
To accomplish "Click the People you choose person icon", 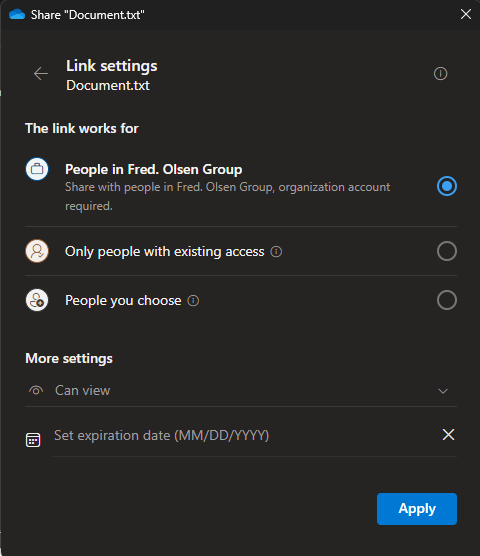I will click(37, 300).
